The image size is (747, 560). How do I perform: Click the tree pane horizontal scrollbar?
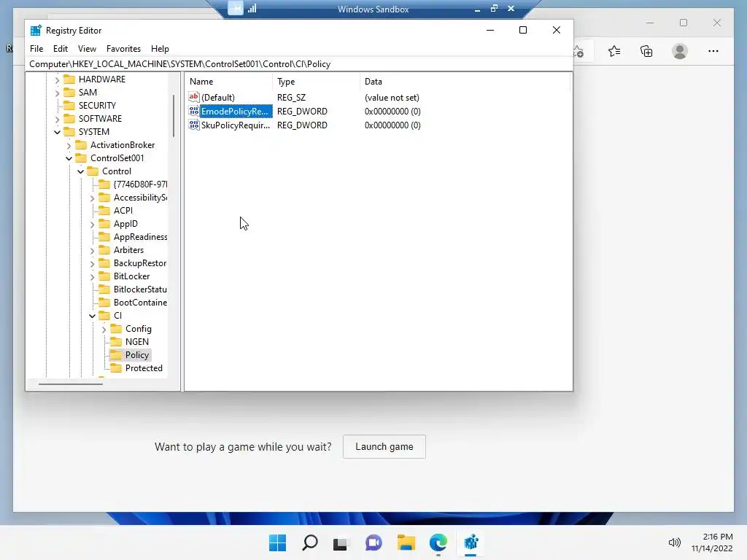coord(71,384)
